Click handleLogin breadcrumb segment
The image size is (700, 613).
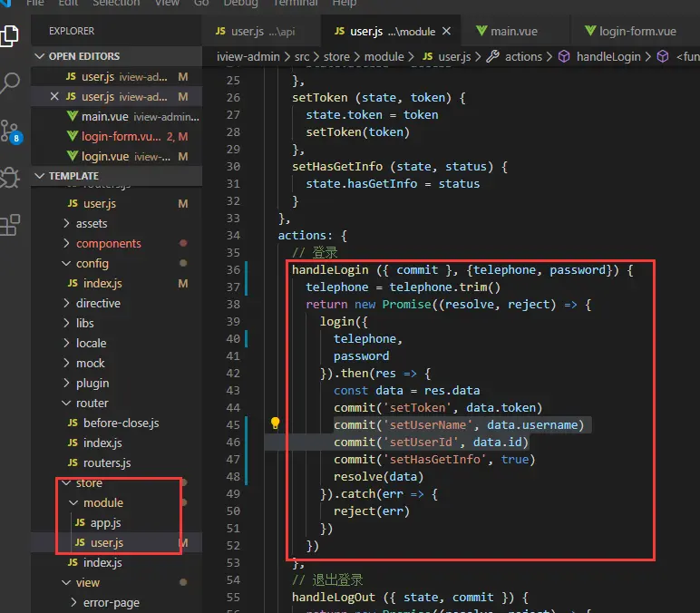coord(608,57)
